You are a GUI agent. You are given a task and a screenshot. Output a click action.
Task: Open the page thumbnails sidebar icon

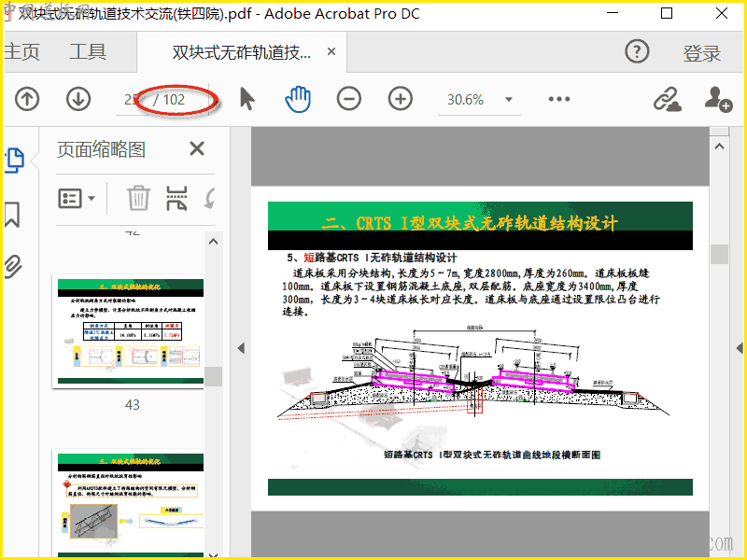[15, 160]
